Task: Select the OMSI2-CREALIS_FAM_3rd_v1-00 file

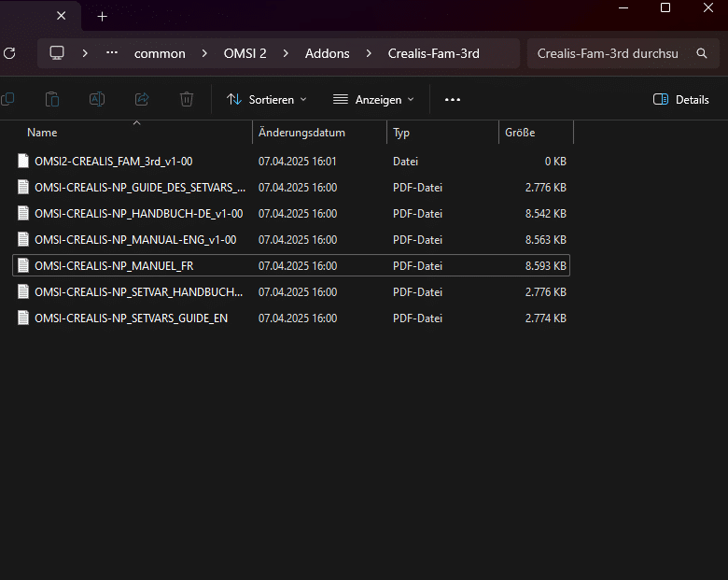Action: (113, 162)
